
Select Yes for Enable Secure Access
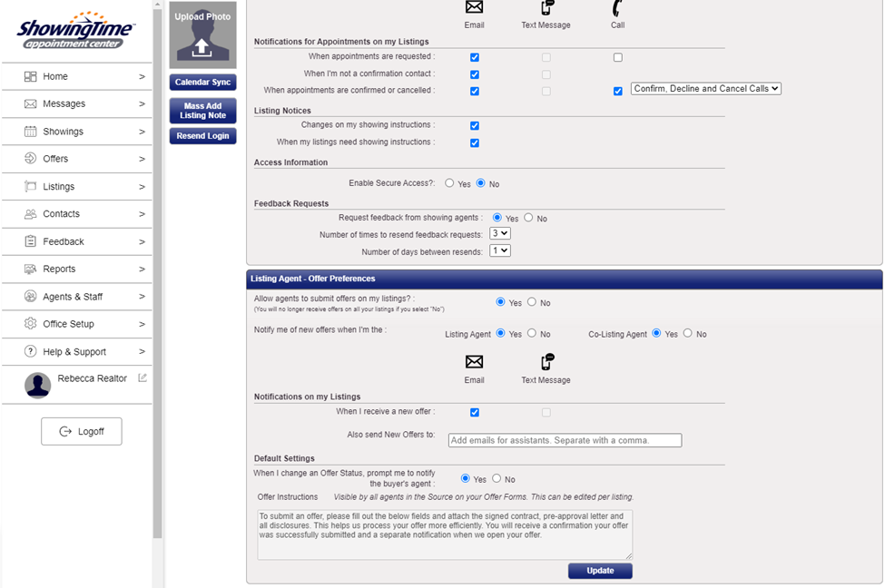(449, 182)
